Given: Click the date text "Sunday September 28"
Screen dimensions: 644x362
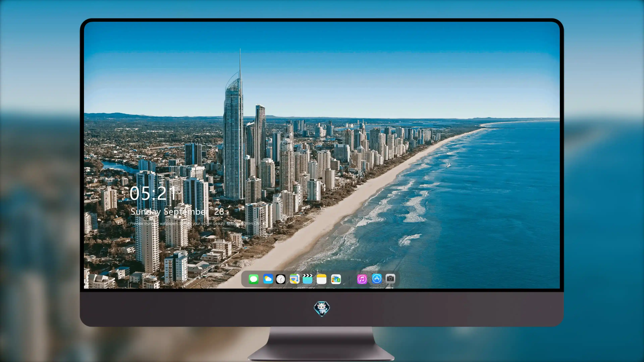Looking at the screenshot, I should click(177, 212).
